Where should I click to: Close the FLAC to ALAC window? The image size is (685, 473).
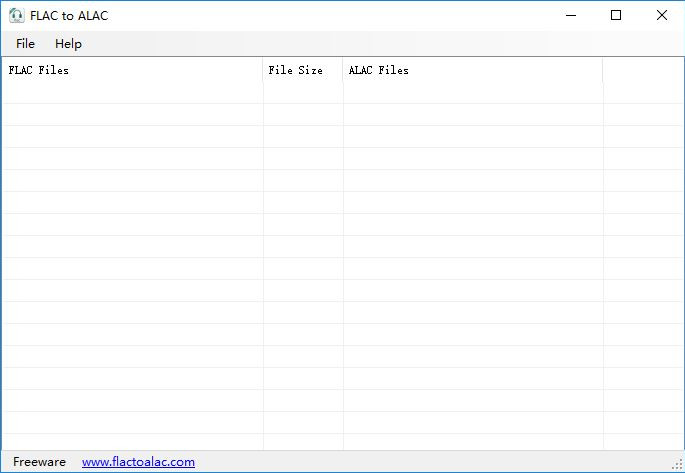661,15
